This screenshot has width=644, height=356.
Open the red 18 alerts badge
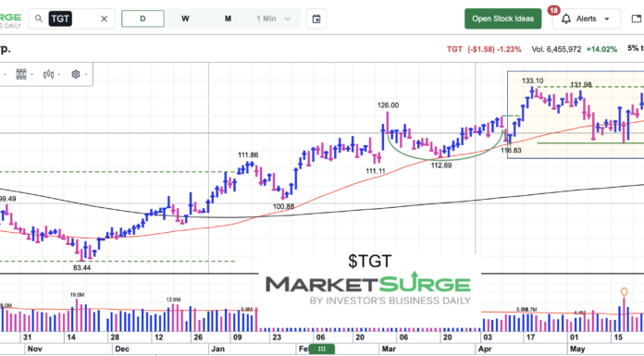click(x=553, y=10)
